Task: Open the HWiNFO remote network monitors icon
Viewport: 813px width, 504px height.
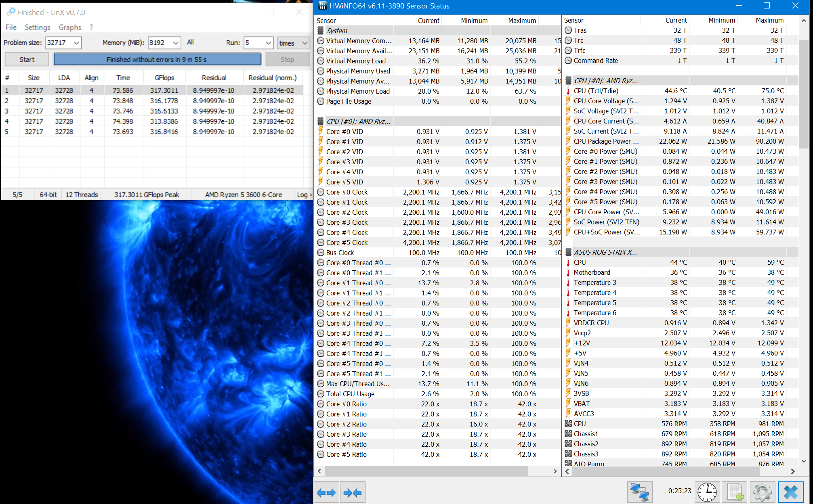Action: point(639,492)
